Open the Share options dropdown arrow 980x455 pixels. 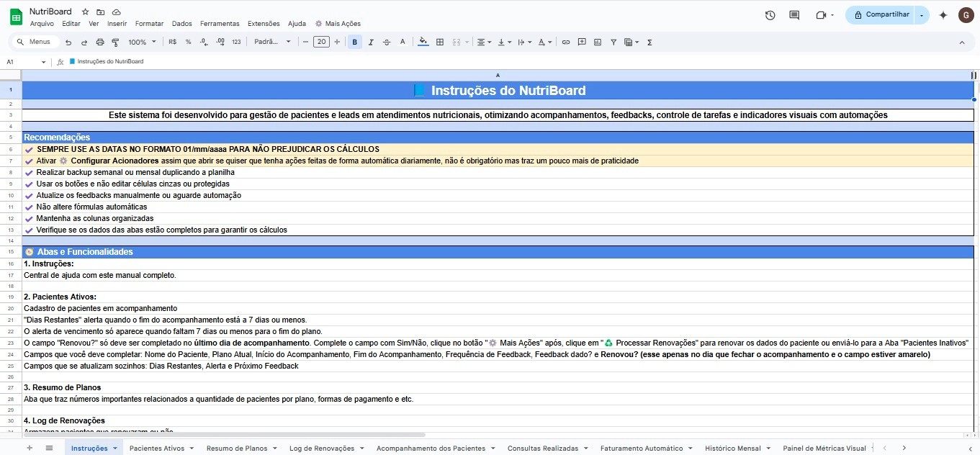pyautogui.click(x=922, y=15)
